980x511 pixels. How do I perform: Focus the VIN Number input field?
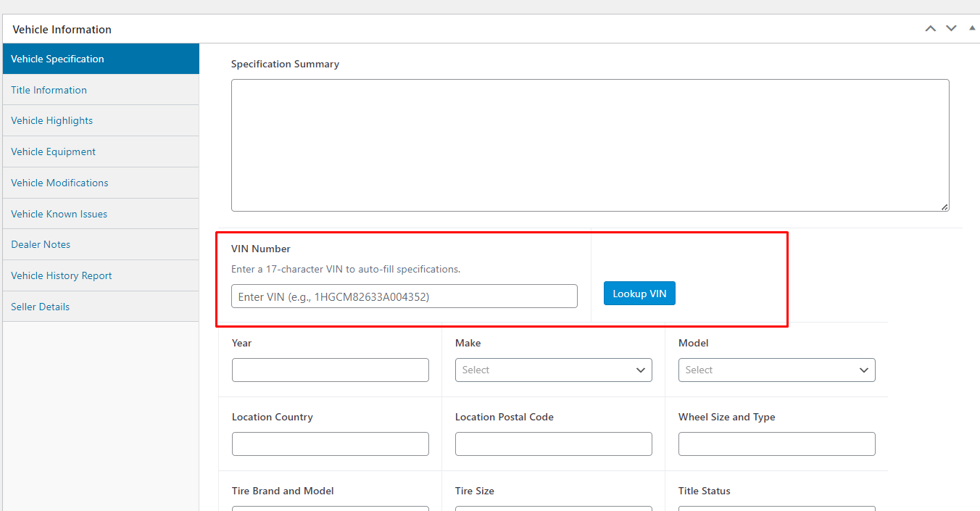404,296
